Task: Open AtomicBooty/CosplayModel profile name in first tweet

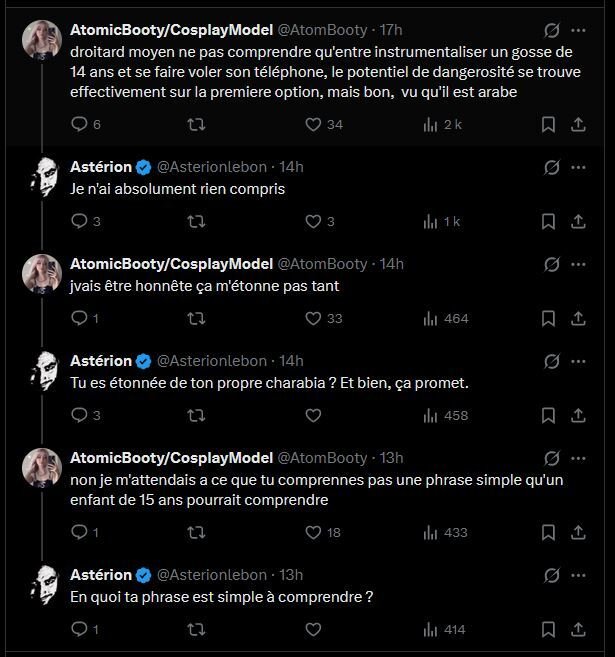Action: click(172, 30)
